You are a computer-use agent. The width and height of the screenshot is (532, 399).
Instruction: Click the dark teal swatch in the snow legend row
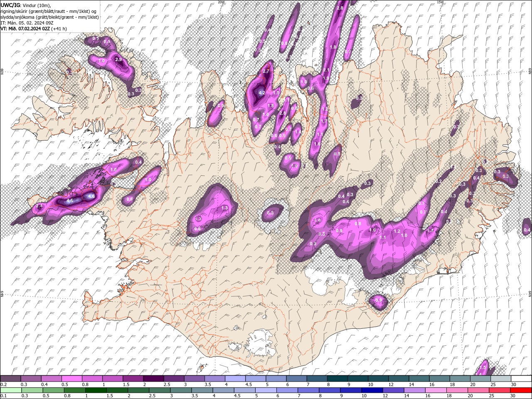point(337,379)
